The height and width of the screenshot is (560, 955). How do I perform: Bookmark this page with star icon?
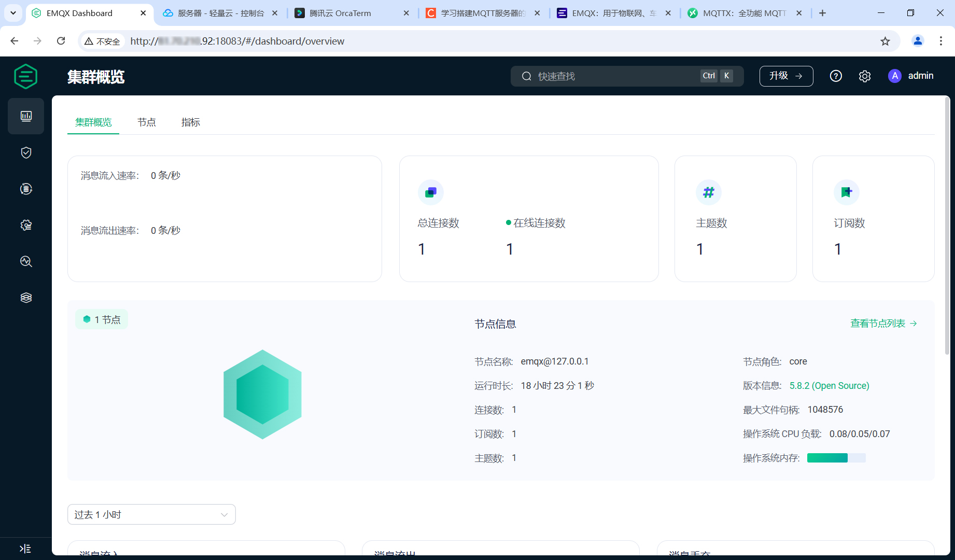click(x=885, y=41)
